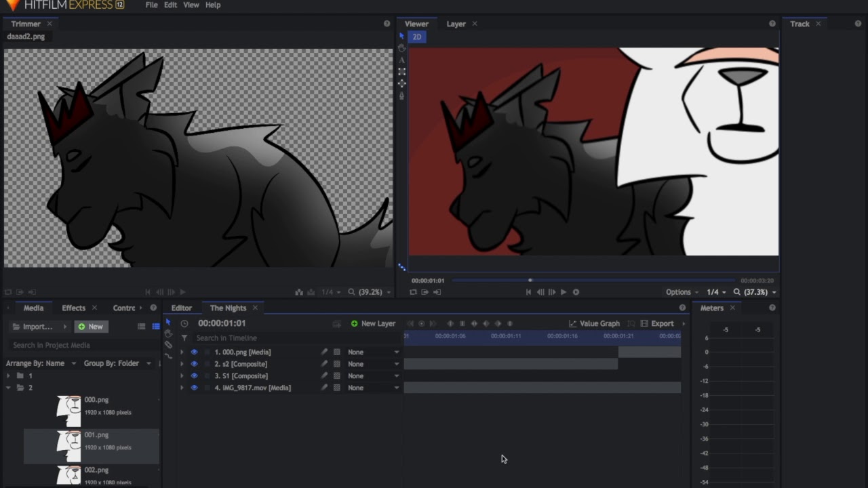Jump to start in Viewer
The width and height of the screenshot is (868, 488).
click(528, 292)
